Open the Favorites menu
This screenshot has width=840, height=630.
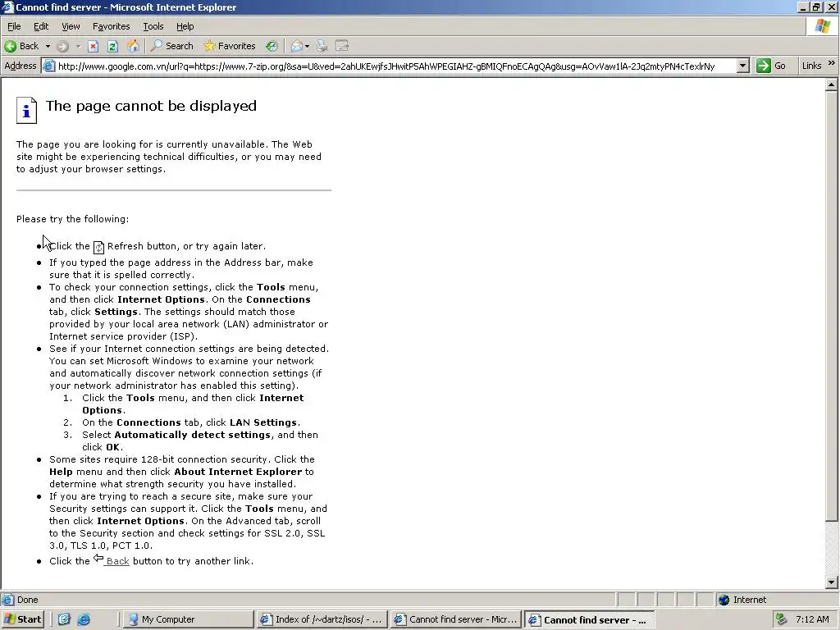click(x=111, y=26)
